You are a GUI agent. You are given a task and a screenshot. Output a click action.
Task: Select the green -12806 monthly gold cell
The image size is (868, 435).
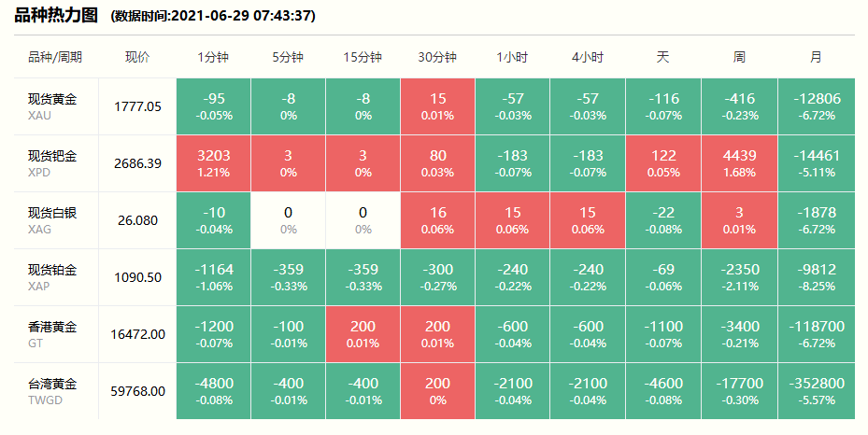pyautogui.click(x=816, y=106)
